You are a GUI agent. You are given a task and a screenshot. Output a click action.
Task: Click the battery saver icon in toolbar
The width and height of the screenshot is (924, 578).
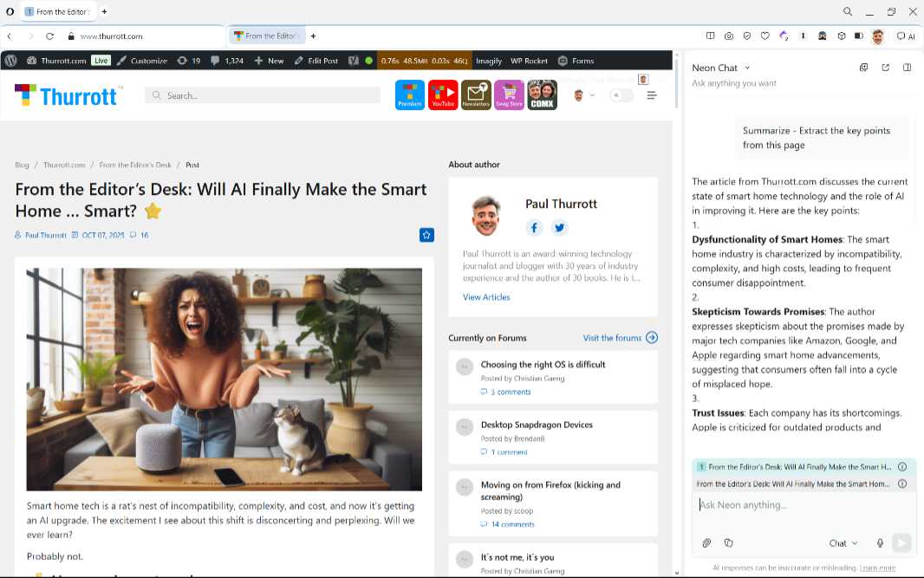click(859, 36)
